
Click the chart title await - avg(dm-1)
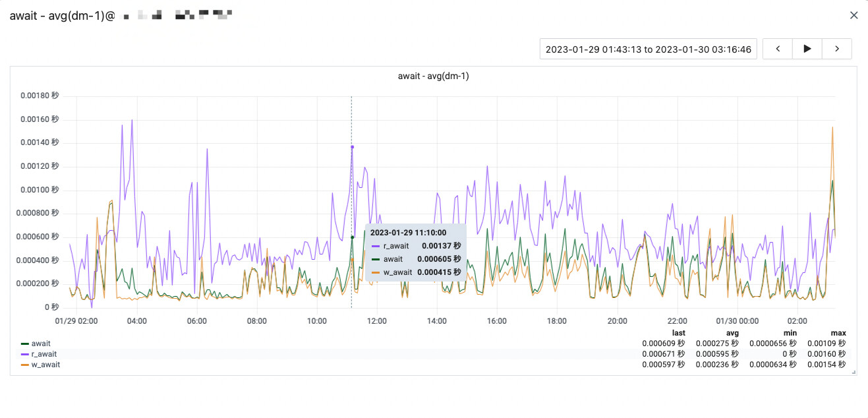coord(433,76)
